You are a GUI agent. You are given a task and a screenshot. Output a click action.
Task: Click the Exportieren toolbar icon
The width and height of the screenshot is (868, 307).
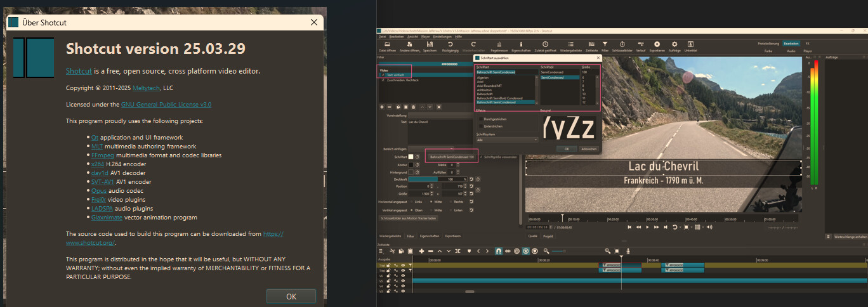coord(657,45)
